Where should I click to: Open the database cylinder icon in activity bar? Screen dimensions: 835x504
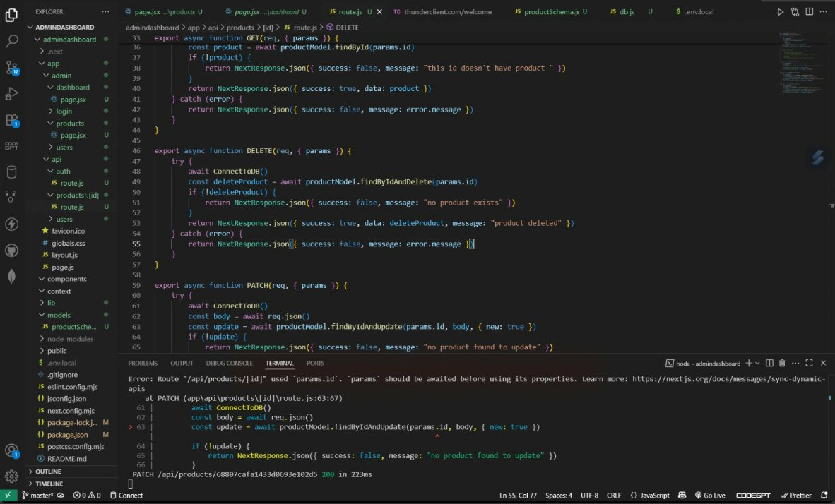(11, 172)
